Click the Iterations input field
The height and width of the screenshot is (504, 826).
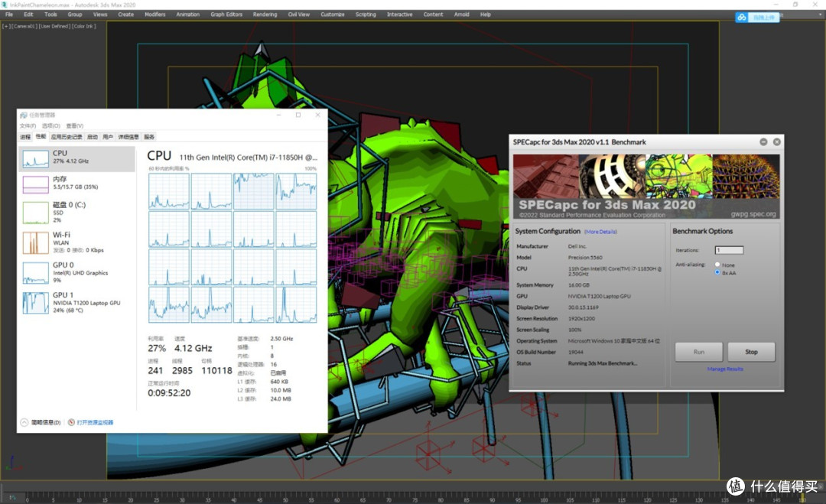(729, 250)
